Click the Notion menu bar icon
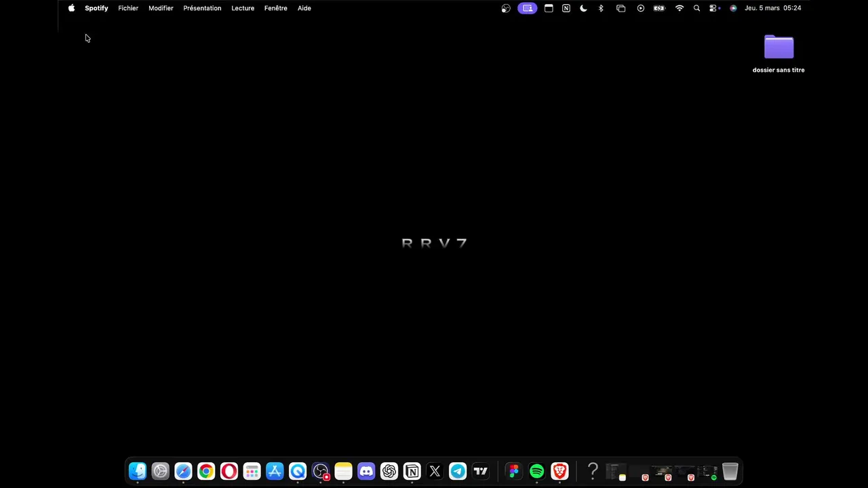This screenshot has height=488, width=868. [566, 8]
